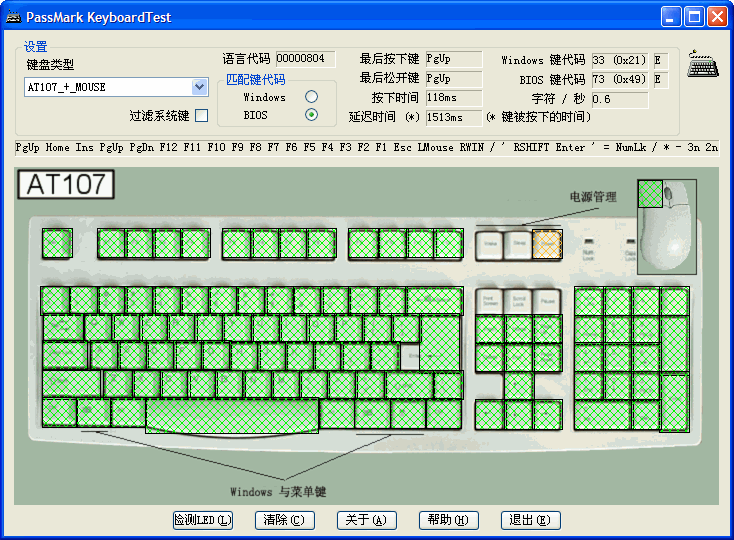
Task: Click the 清除 (C) button
Action: (285, 520)
